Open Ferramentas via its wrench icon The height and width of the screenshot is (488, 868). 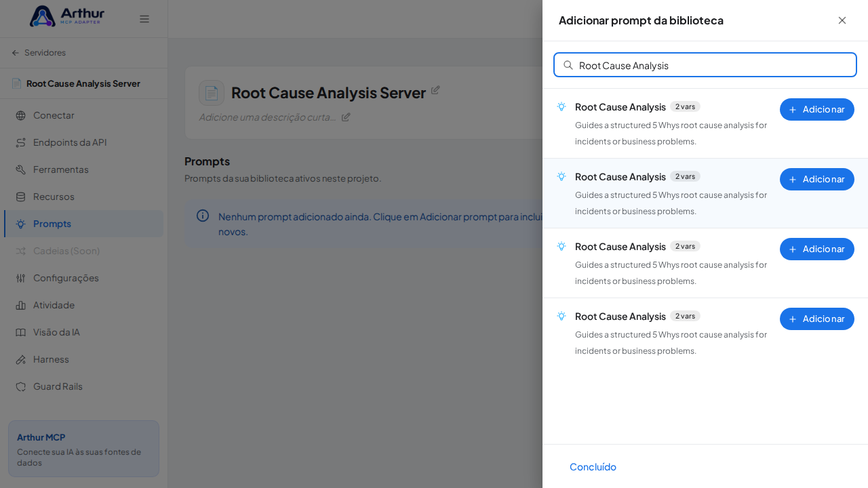pos(20,169)
